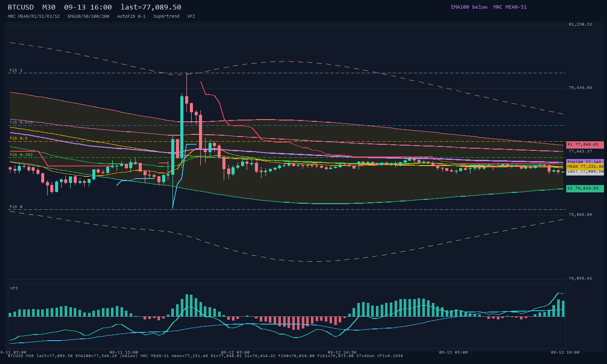Click the 'EMA100 below' signal label
Viewport: 607px width, 364px height.
469,7
